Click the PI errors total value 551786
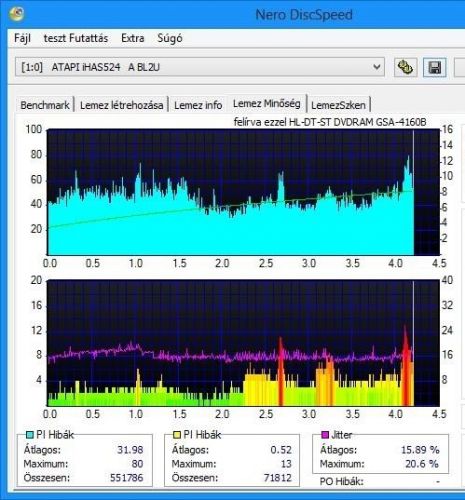Image resolution: width=465 pixels, height=500 pixels. click(127, 478)
